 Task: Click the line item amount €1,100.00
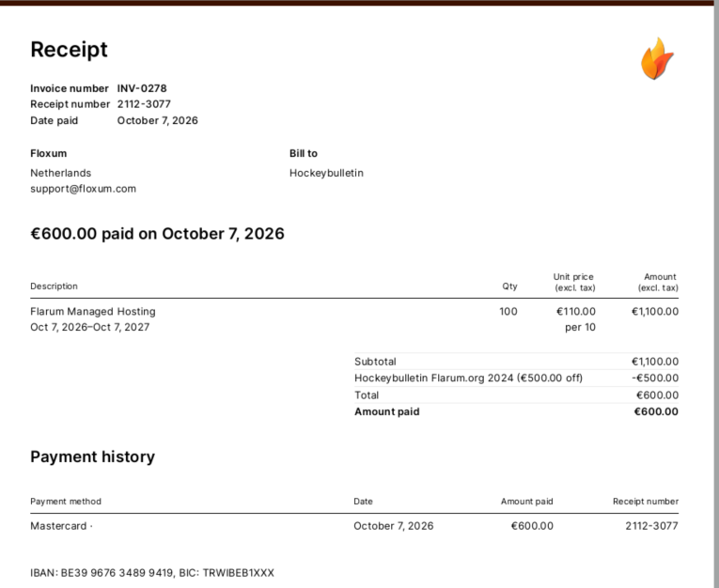tap(655, 311)
